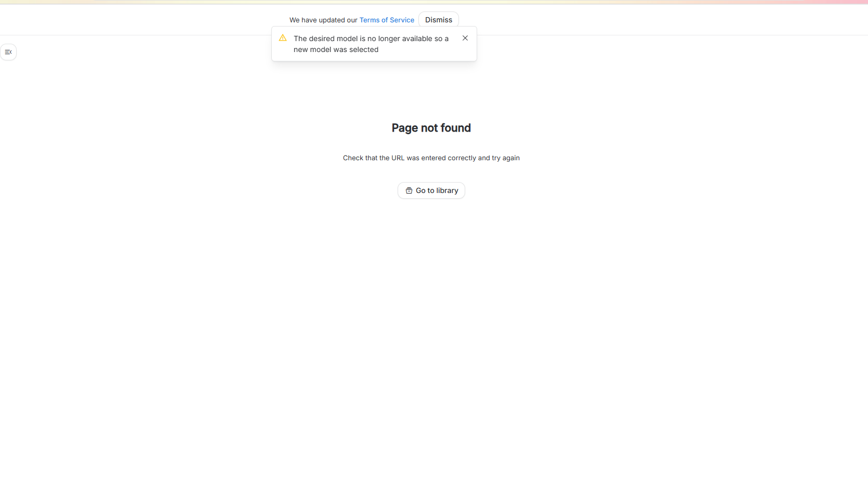Click the 'We have updated our' banner text
The width and height of the screenshot is (868, 488).
pyautogui.click(x=323, y=20)
